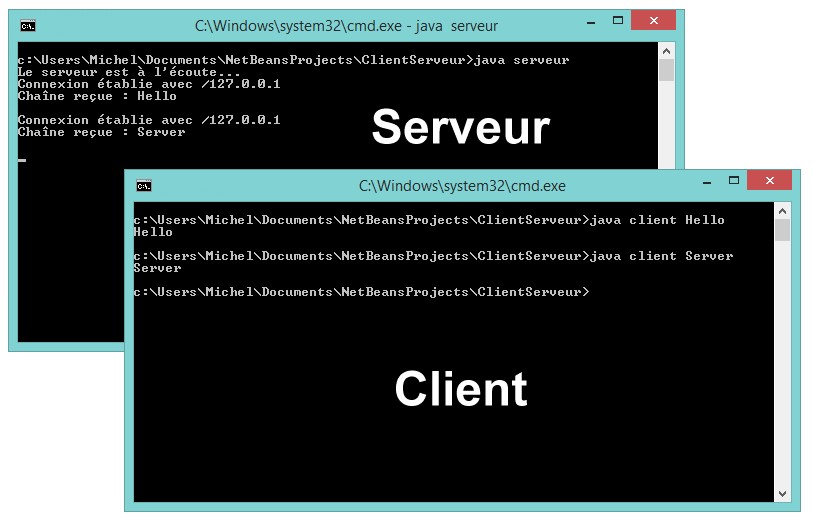The image size is (814, 524).
Task: Click the scrollbar thumb in server console
Action: 666,70
